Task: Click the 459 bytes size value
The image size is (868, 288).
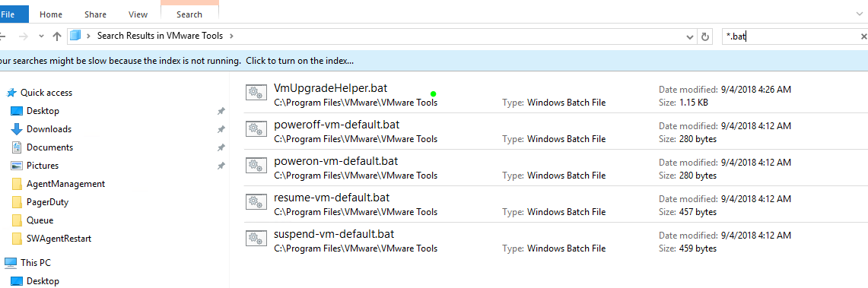Action: click(x=698, y=248)
